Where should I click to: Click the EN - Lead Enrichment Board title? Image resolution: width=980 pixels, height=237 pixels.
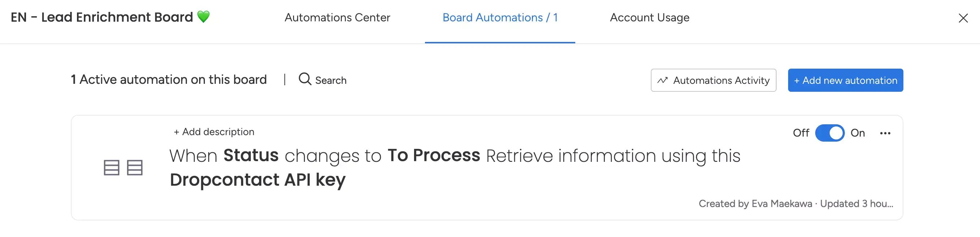pos(102,17)
